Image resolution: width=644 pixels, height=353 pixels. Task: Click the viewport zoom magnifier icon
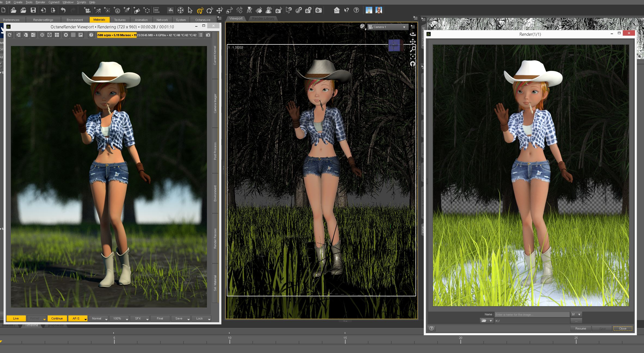[x=413, y=49]
